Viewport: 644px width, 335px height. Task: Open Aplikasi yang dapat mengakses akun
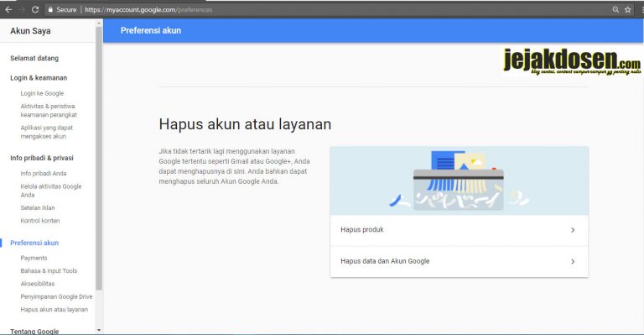(46, 132)
